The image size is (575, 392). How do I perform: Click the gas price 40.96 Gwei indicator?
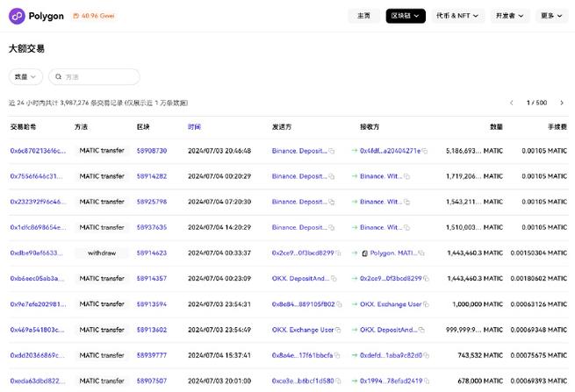coord(94,16)
